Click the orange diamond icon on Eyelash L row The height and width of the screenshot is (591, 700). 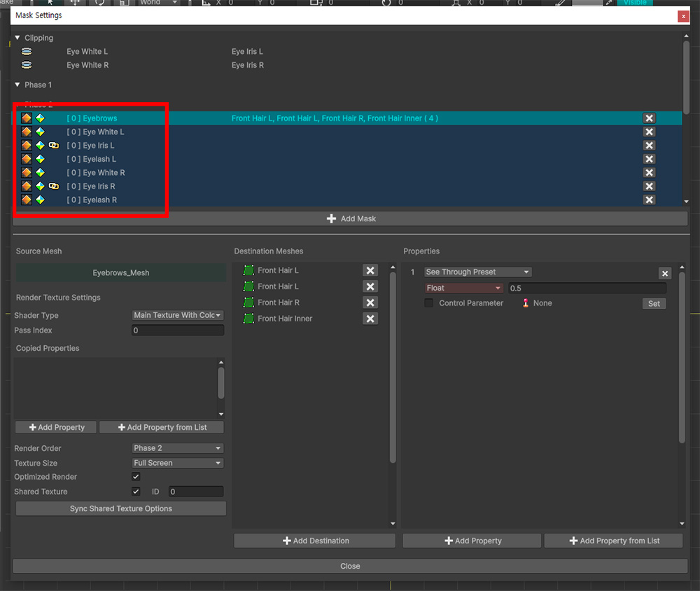tap(27, 159)
